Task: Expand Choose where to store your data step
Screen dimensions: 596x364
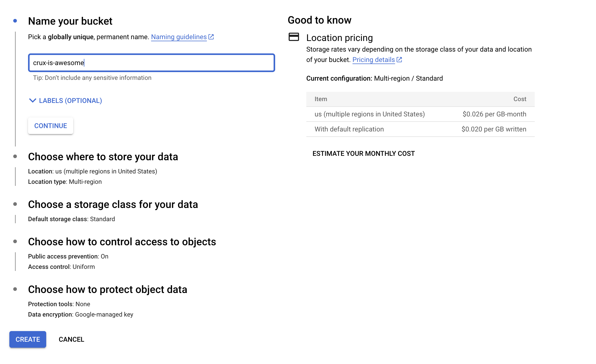Action: (103, 157)
